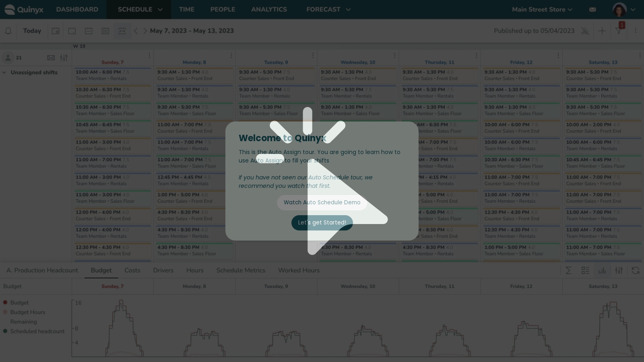644x362 pixels.
Task: Open Wednesday, 10 column options menu
Action: [394, 56]
